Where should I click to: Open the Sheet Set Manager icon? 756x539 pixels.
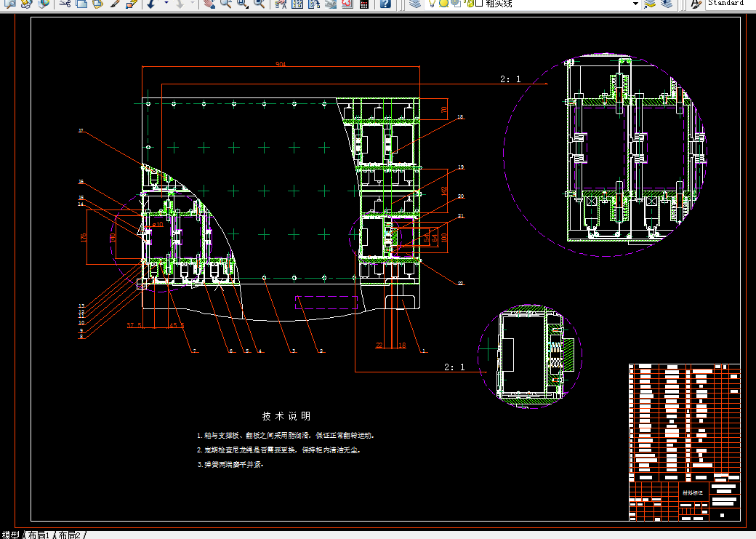click(x=331, y=4)
